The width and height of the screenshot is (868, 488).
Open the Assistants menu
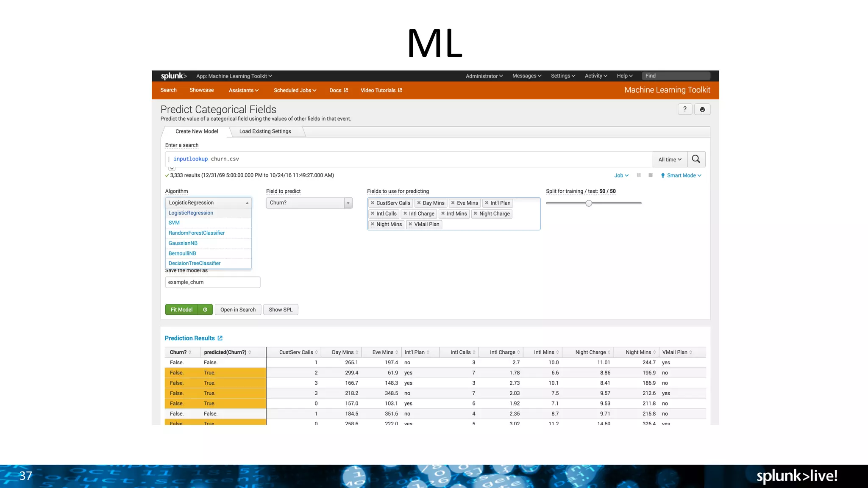243,90
